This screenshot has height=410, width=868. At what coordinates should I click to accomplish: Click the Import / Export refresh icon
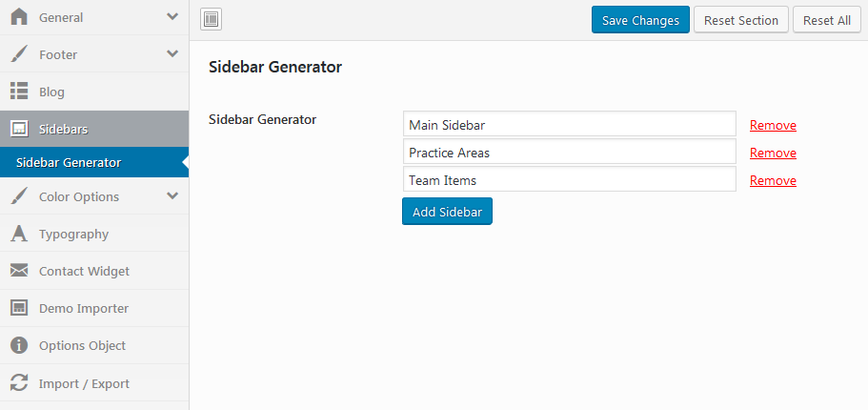[x=19, y=383]
